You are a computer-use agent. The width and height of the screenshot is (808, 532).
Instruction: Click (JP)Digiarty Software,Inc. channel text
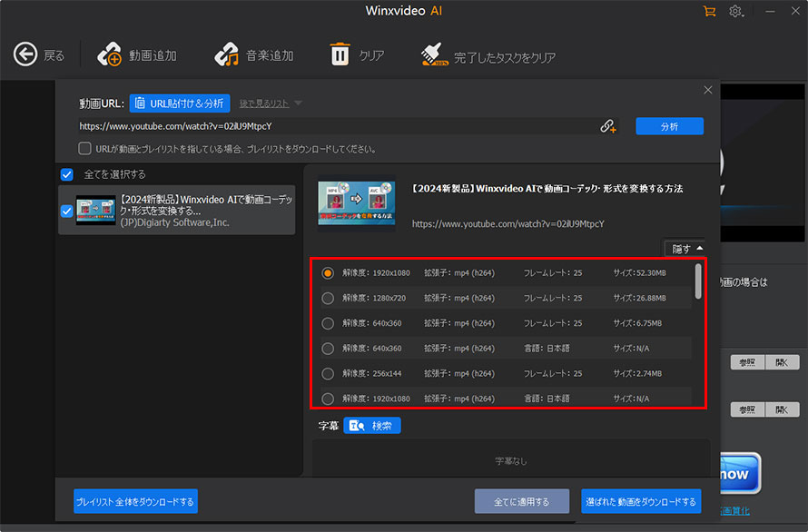(174, 222)
